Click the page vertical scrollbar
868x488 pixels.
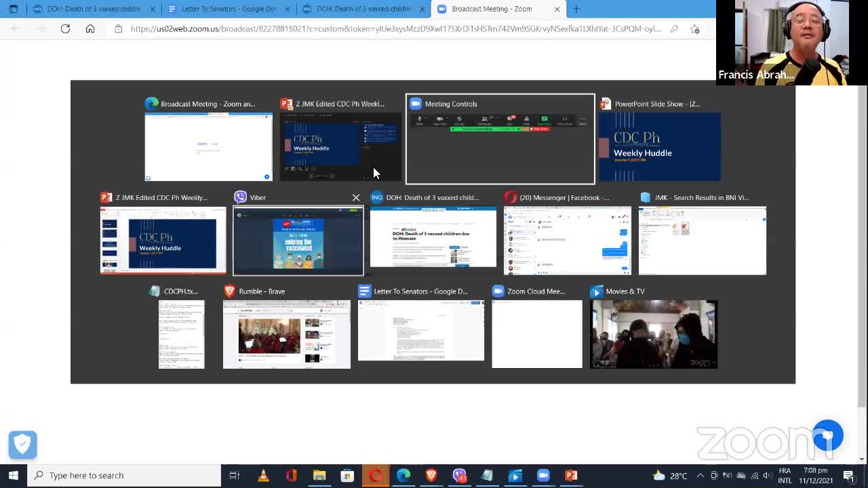[x=862, y=251]
